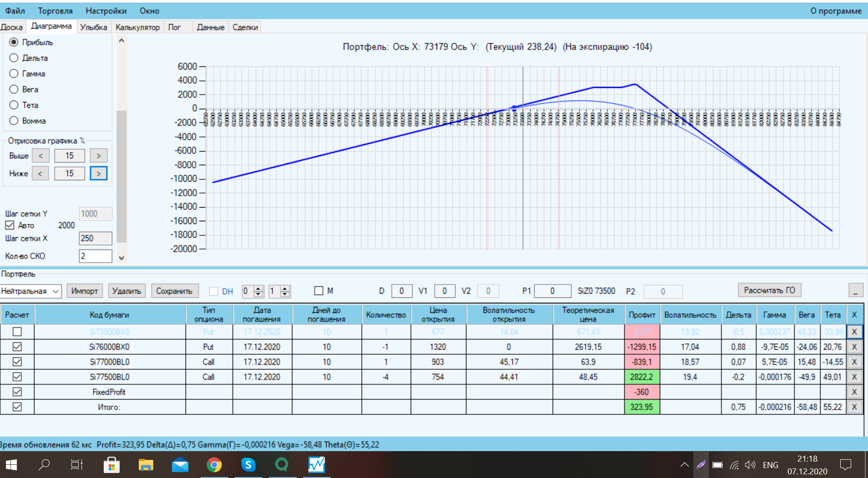Click the volume icon in system tray
The height and width of the screenshot is (478, 868).
pos(750,465)
